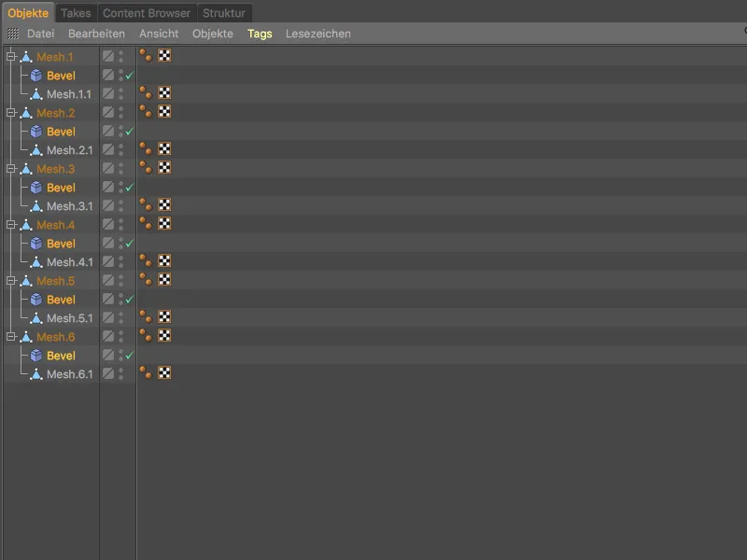The image size is (747, 560).
Task: Toggle visibility dots for Mesh.1
Action: (120, 57)
